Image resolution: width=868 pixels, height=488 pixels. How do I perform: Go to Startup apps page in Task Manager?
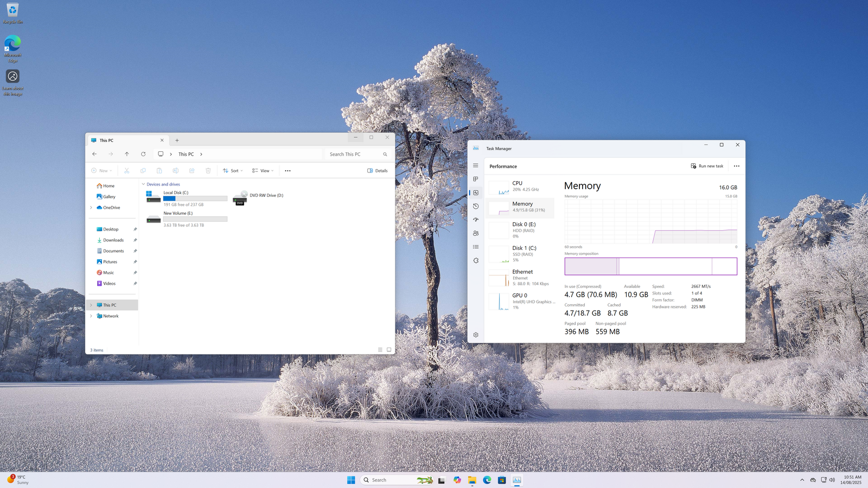pyautogui.click(x=476, y=220)
